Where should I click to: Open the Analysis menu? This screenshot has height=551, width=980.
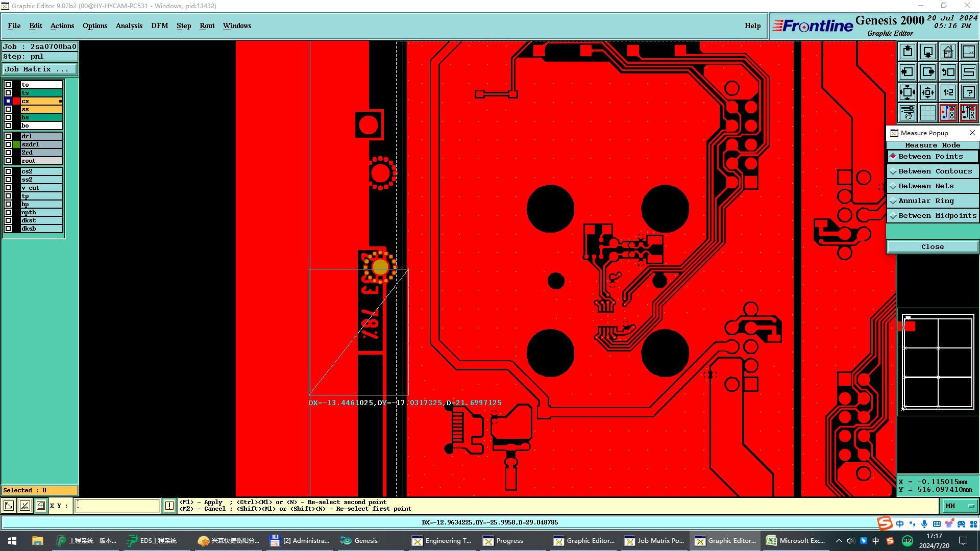pos(129,26)
